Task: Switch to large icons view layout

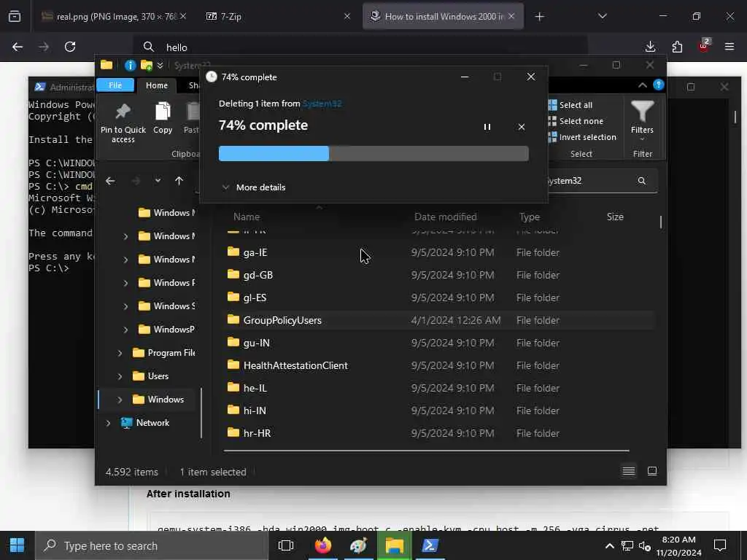Action: pos(652,472)
